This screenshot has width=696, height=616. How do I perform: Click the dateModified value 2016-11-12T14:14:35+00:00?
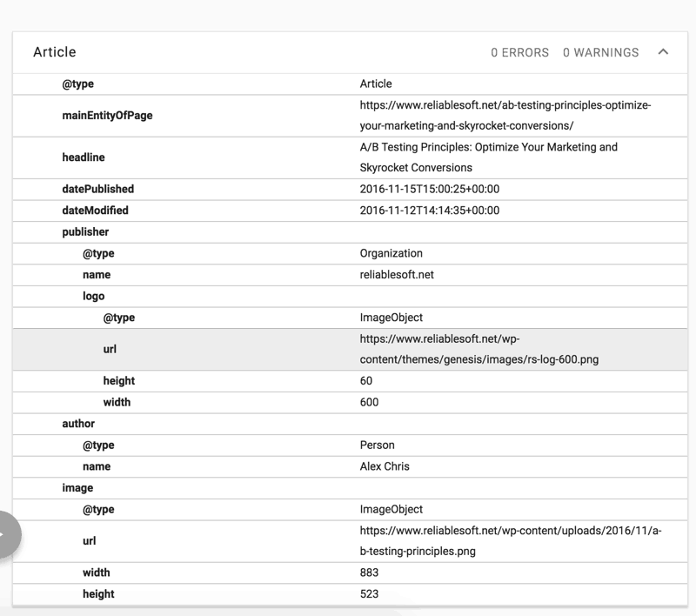429,211
